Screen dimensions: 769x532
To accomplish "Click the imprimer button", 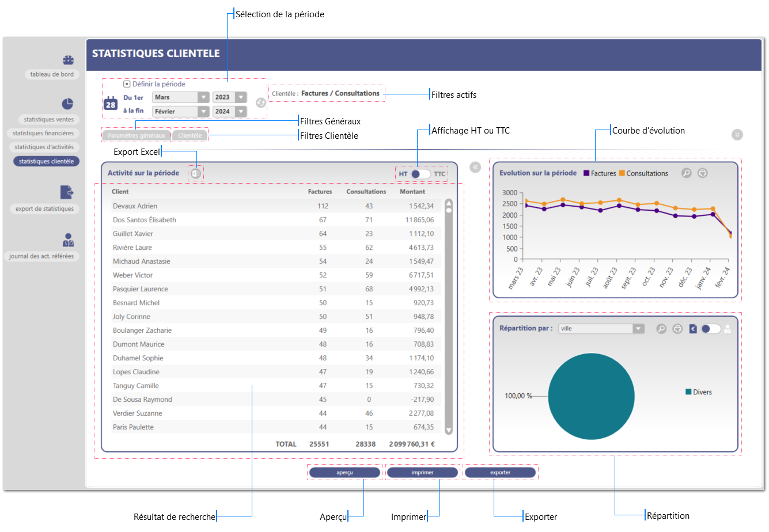I will pyautogui.click(x=422, y=473).
